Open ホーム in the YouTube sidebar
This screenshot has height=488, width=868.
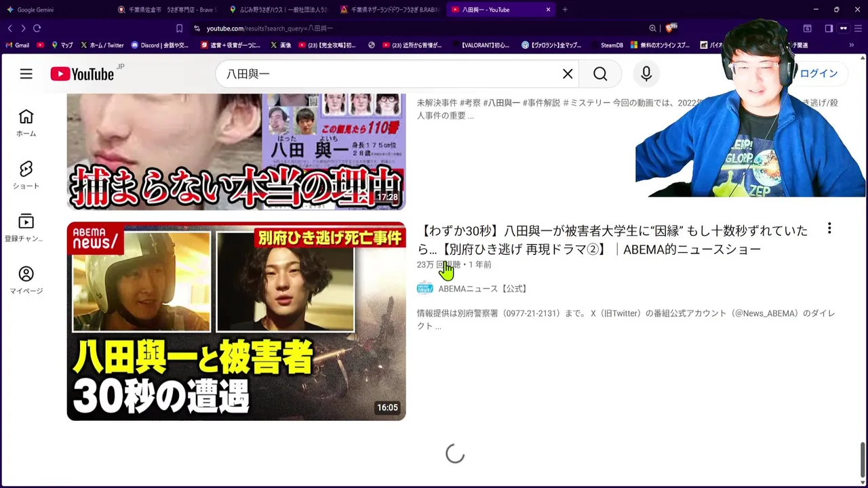click(26, 123)
